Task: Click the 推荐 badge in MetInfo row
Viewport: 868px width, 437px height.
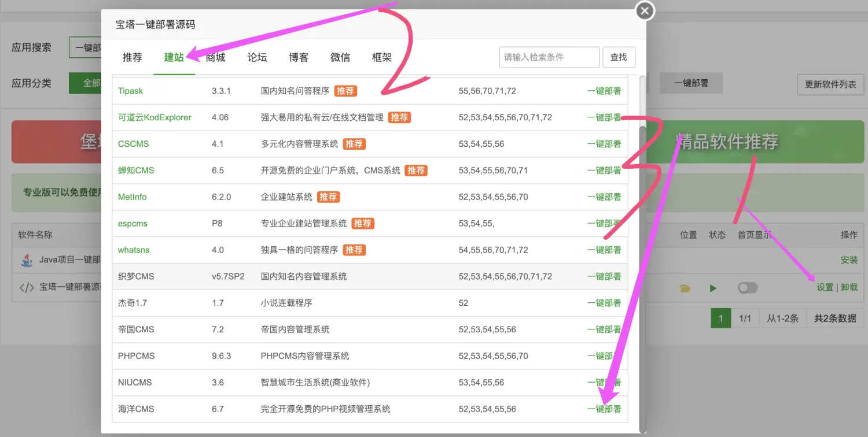Action: [328, 197]
